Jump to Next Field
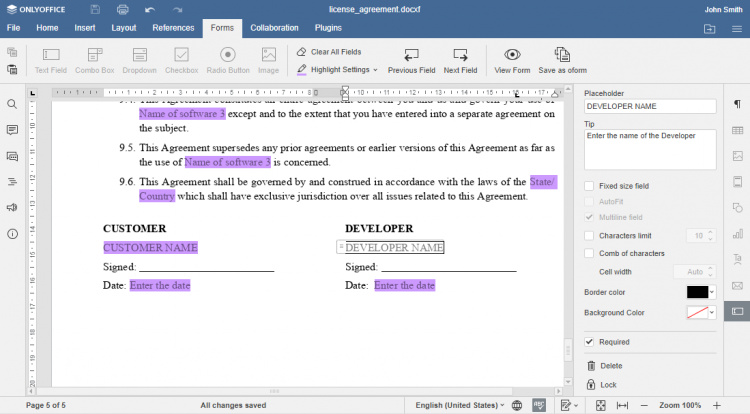The image size is (750, 414). tap(460, 59)
